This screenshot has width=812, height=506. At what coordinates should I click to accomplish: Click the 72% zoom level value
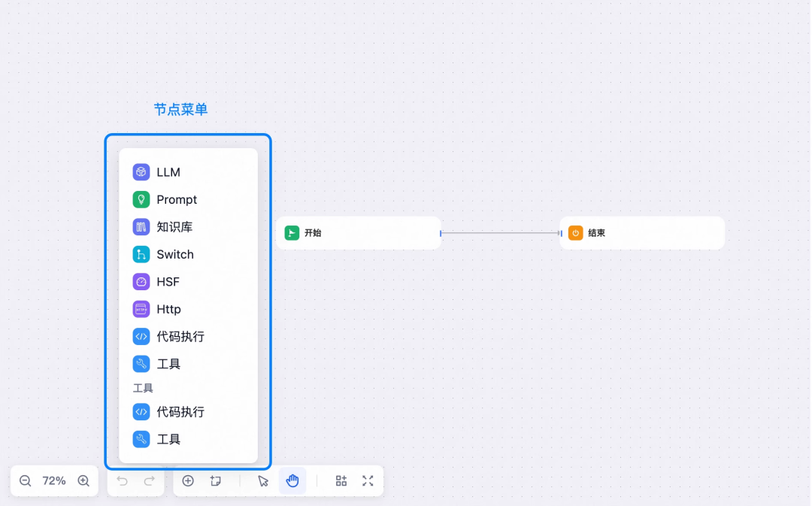coord(54,481)
